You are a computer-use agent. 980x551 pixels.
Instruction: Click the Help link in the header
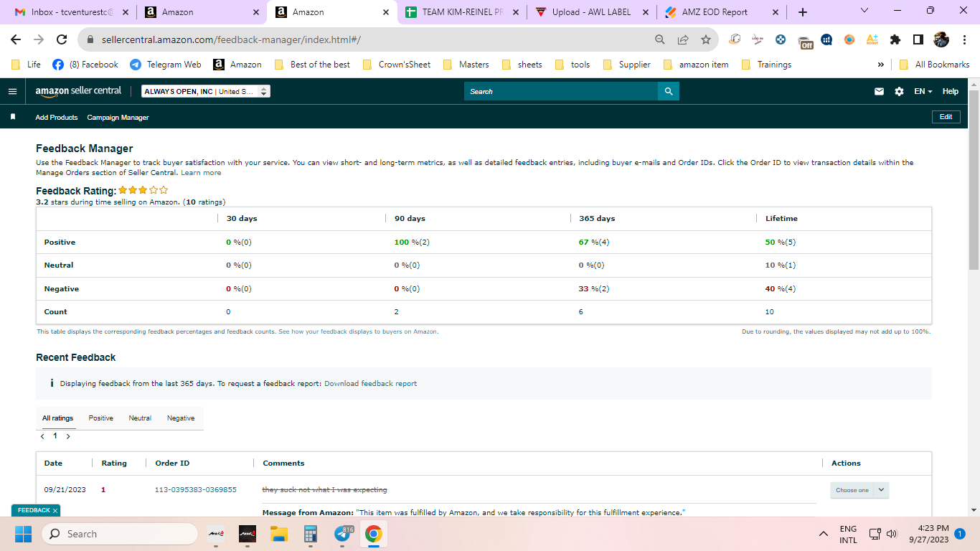[951, 91]
